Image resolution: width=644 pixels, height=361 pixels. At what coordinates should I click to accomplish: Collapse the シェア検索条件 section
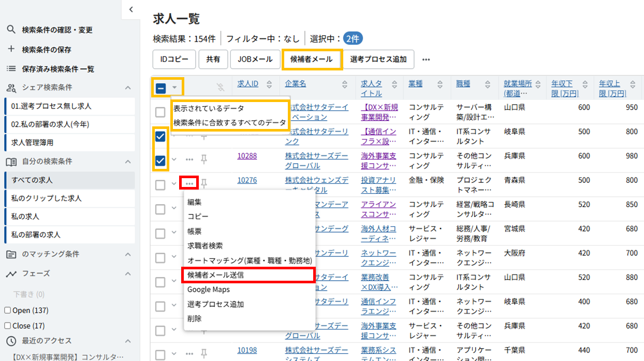click(x=128, y=88)
